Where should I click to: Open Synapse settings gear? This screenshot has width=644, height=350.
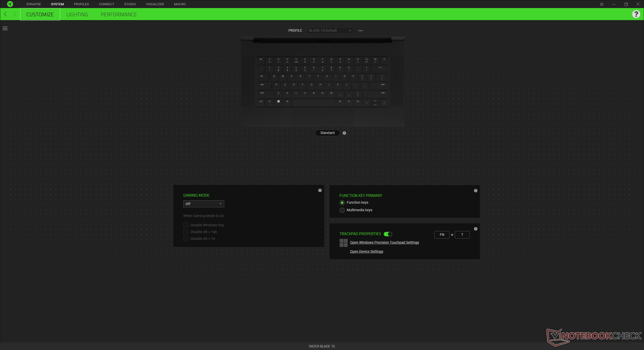(x=602, y=4)
